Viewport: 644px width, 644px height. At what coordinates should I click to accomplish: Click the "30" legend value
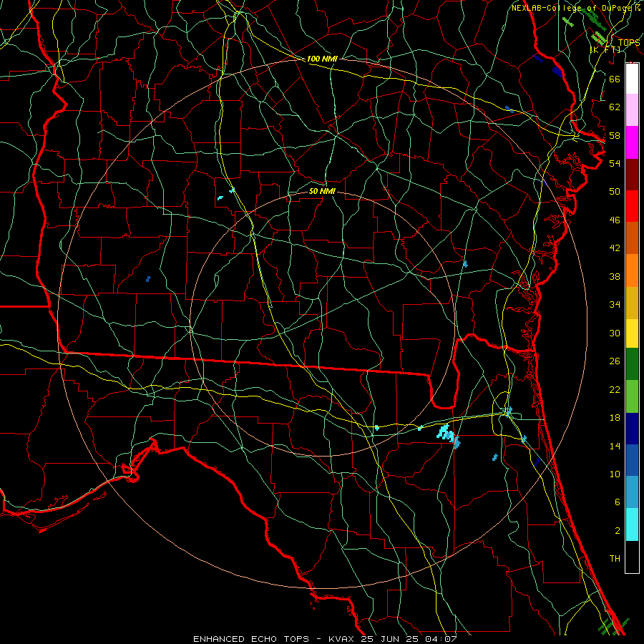point(615,333)
